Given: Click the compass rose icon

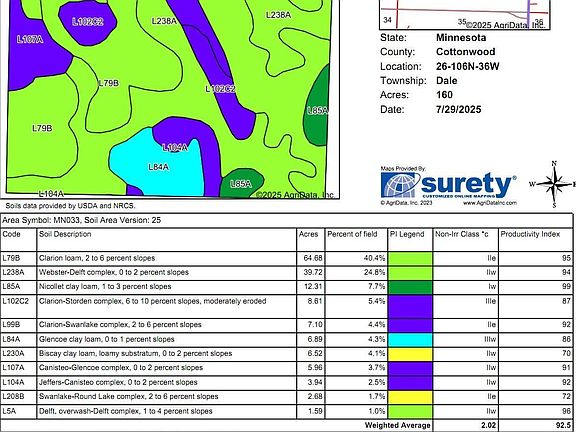Looking at the screenshot, I should 555,184.
